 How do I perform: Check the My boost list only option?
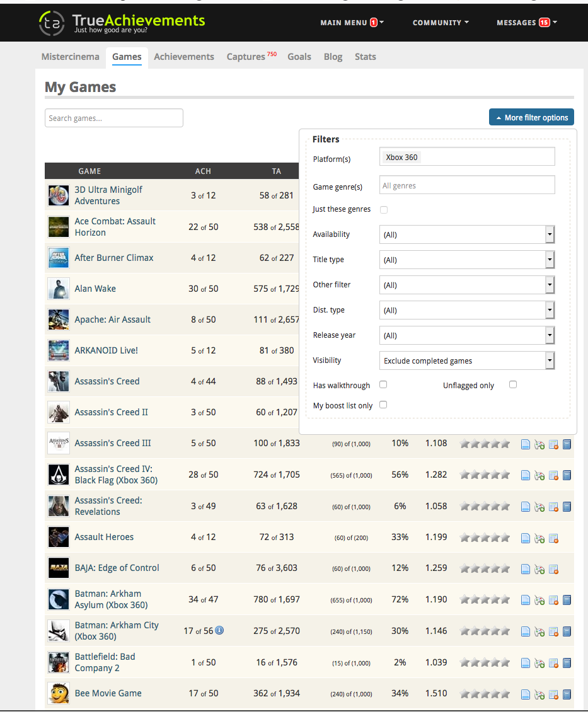click(384, 405)
